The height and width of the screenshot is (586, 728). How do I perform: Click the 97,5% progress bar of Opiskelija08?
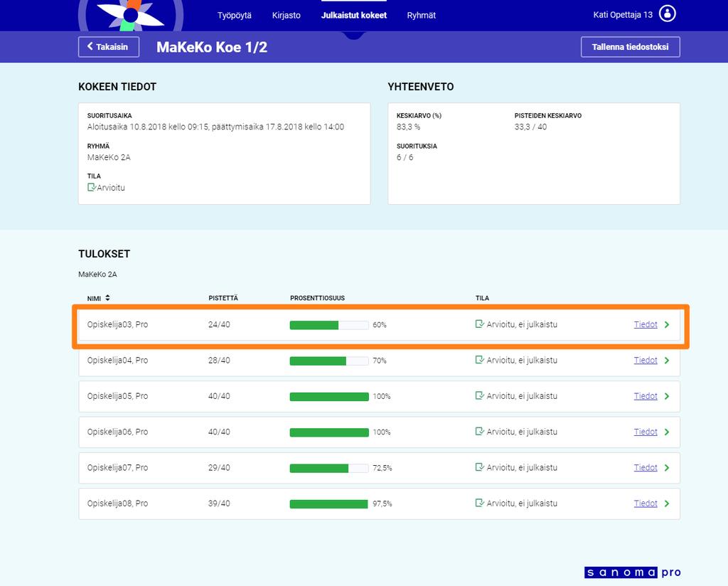coord(329,504)
